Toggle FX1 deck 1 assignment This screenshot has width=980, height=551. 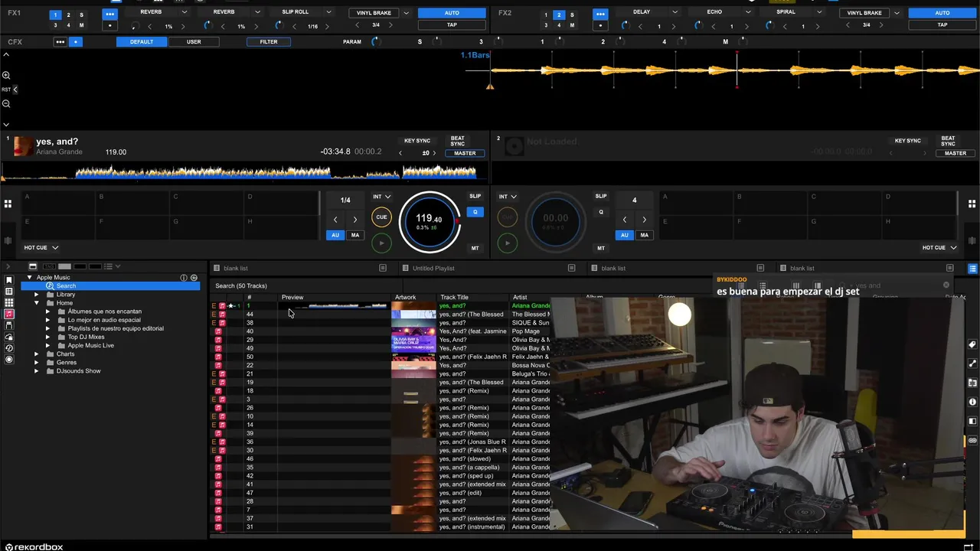coord(55,15)
